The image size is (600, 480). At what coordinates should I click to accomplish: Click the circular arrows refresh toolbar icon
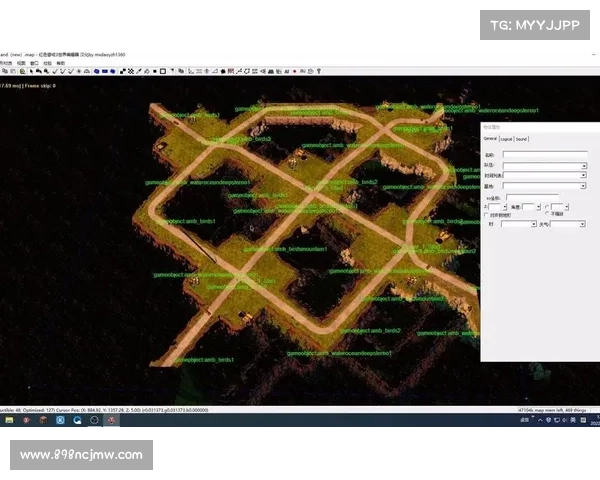tap(247, 71)
